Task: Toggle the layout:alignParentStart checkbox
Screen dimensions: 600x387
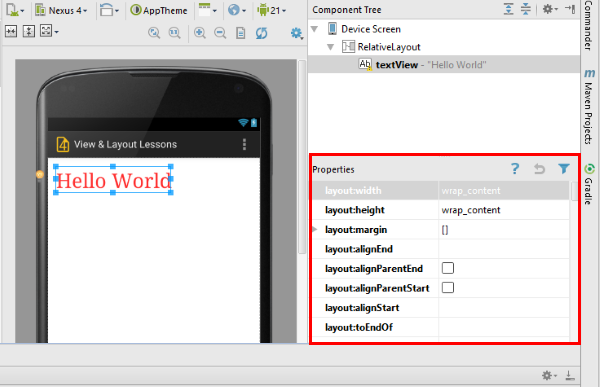Action: click(x=448, y=287)
